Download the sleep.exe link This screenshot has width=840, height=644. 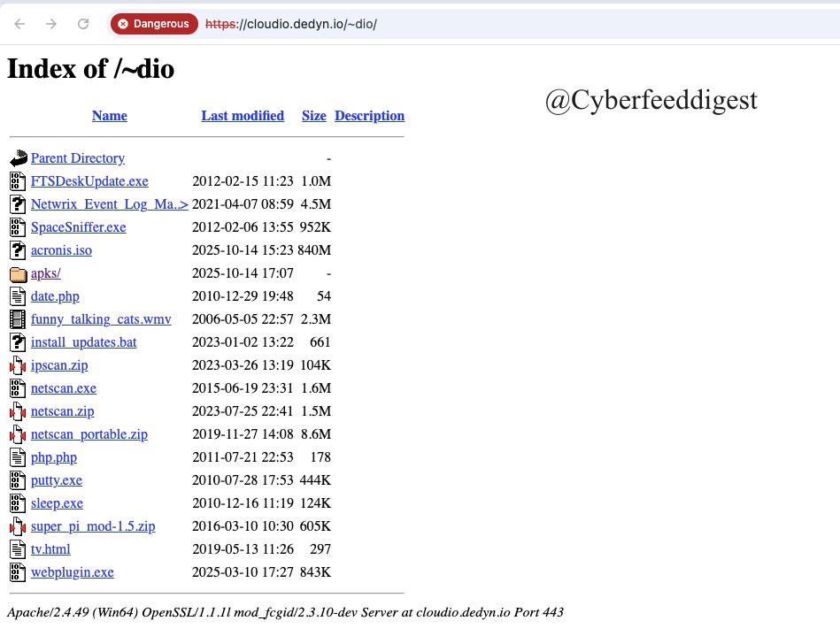click(57, 503)
